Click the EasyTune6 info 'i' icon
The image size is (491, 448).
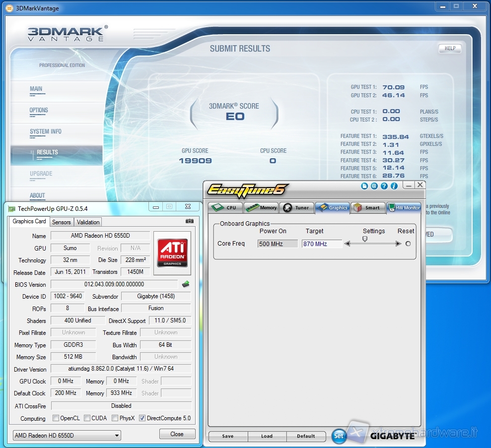point(394,186)
